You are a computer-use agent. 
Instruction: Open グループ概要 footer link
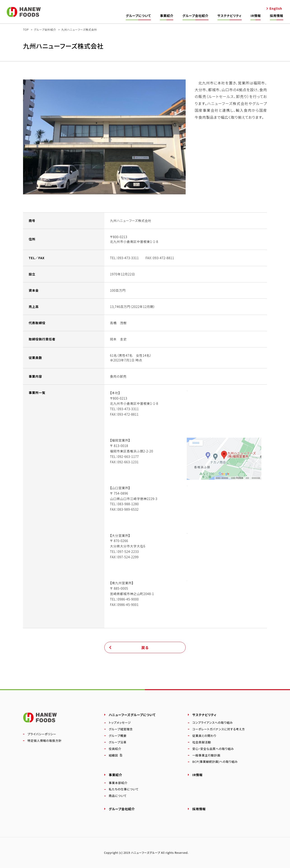tap(117, 735)
